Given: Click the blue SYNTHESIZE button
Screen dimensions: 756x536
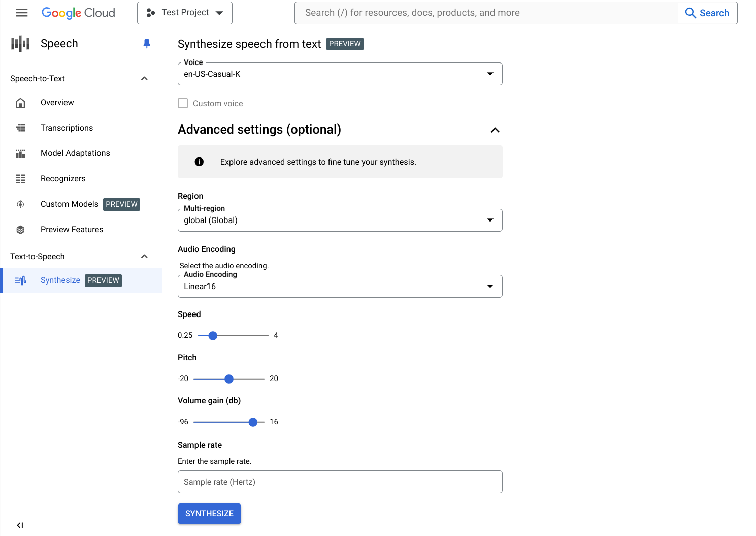Looking at the screenshot, I should [209, 514].
